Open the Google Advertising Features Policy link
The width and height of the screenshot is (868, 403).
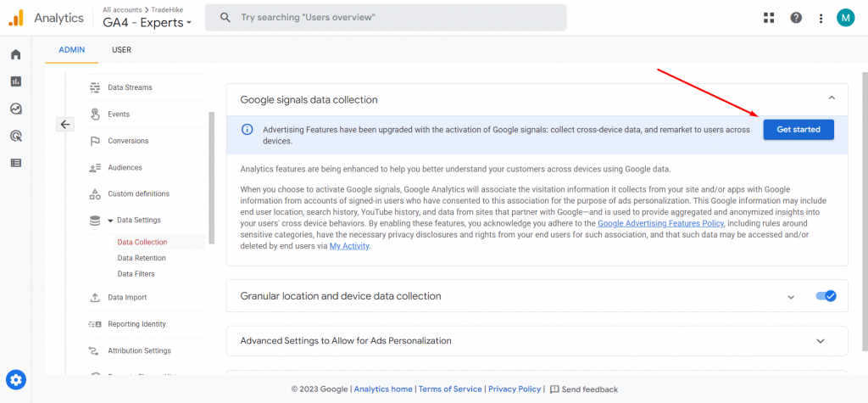click(x=660, y=223)
